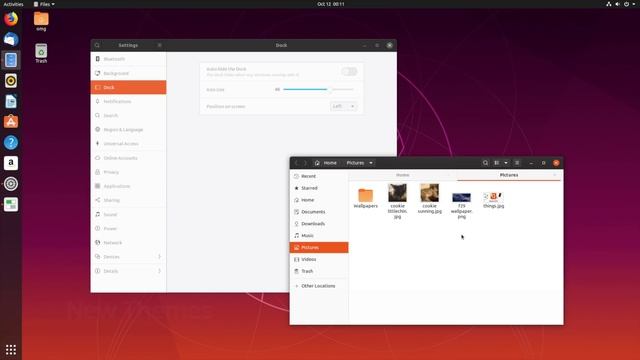The image size is (640, 360).
Task: Open the Activities overview
Action: (13, 4)
